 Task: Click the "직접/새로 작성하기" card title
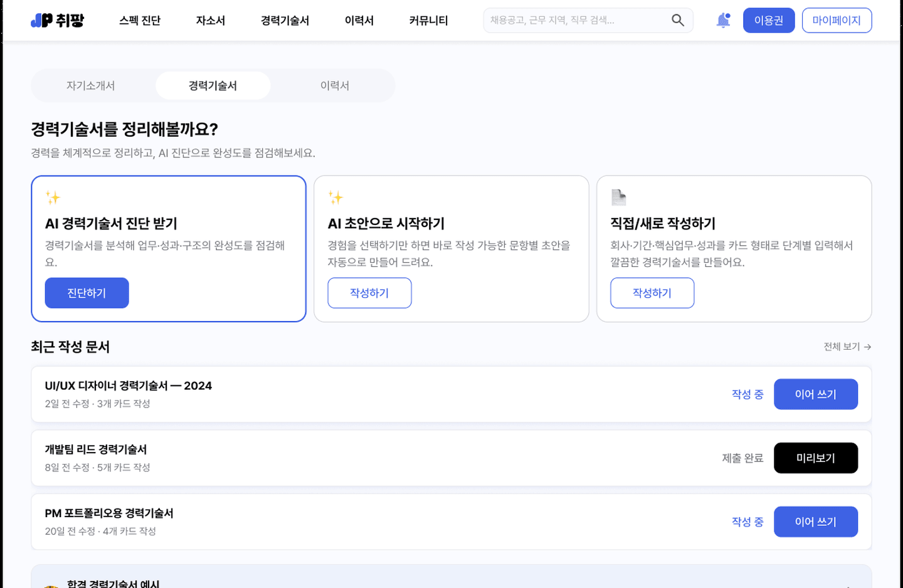663,224
